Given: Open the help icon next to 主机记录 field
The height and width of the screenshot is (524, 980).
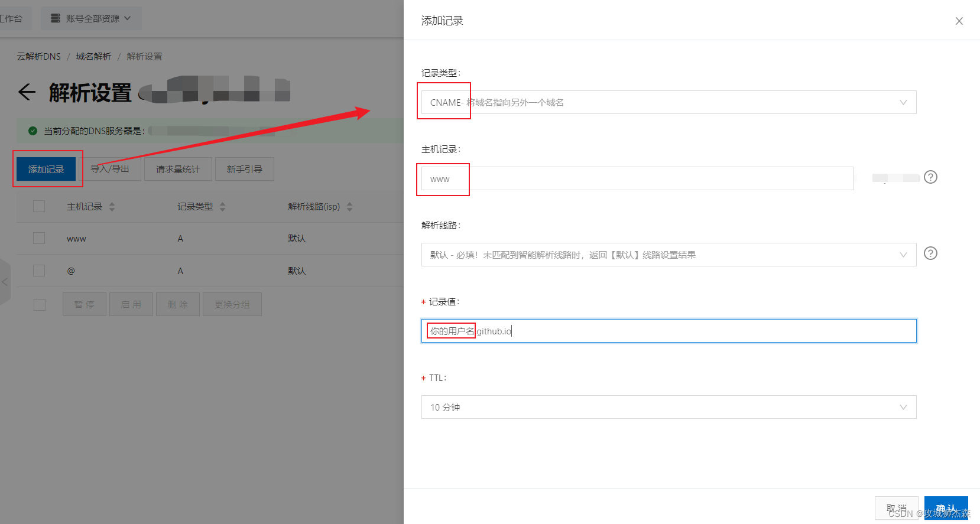Looking at the screenshot, I should coord(930,177).
